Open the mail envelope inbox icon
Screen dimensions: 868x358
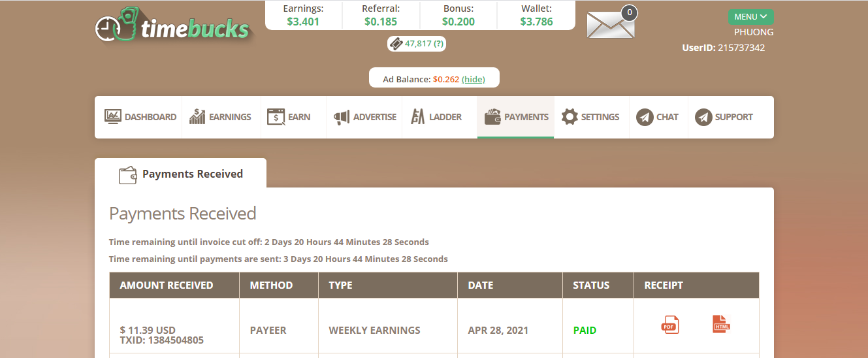tap(610, 25)
